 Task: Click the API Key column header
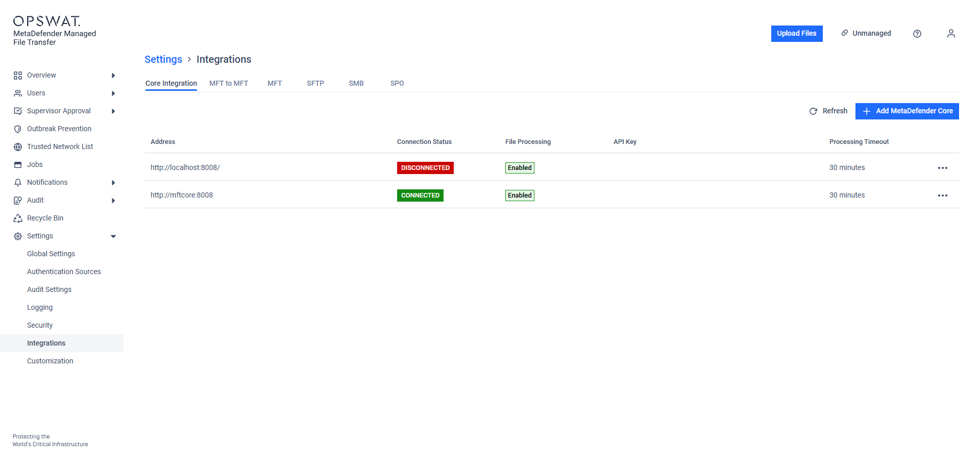[625, 142]
